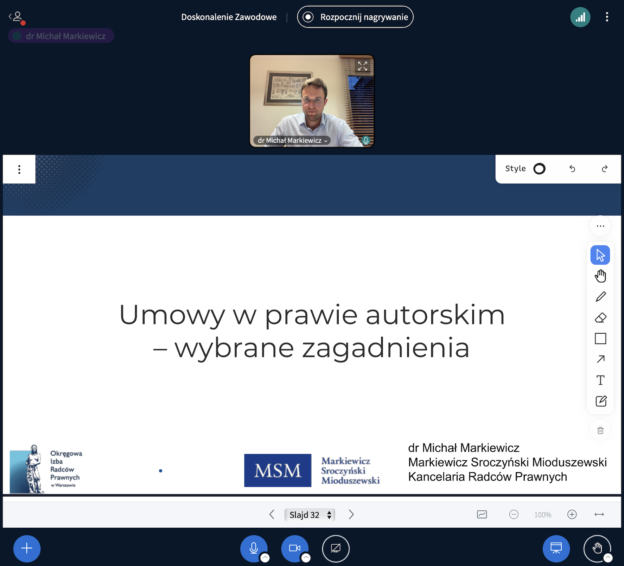This screenshot has height=566, width=624.
Task: Expand more whiteboard tools
Action: tap(600, 227)
